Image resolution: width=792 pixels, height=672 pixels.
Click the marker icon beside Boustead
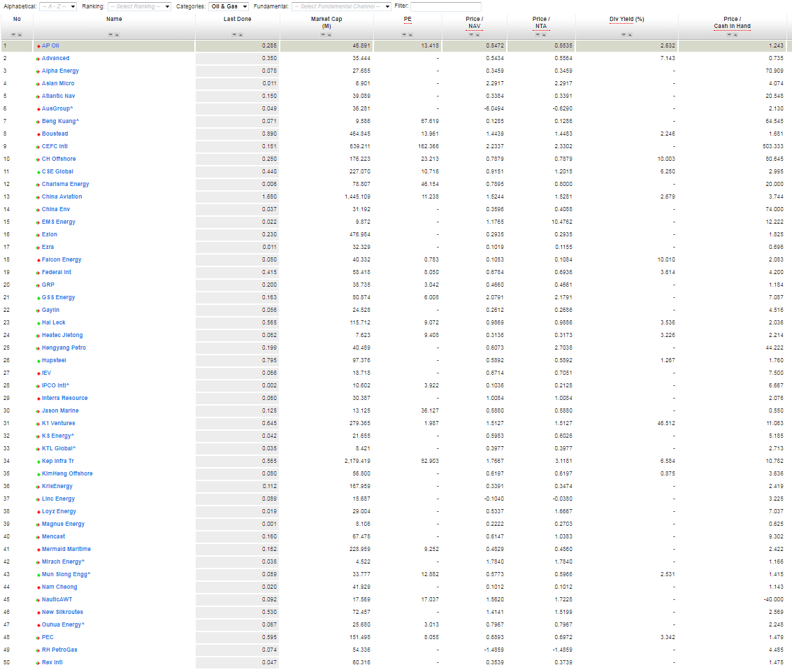38,134
